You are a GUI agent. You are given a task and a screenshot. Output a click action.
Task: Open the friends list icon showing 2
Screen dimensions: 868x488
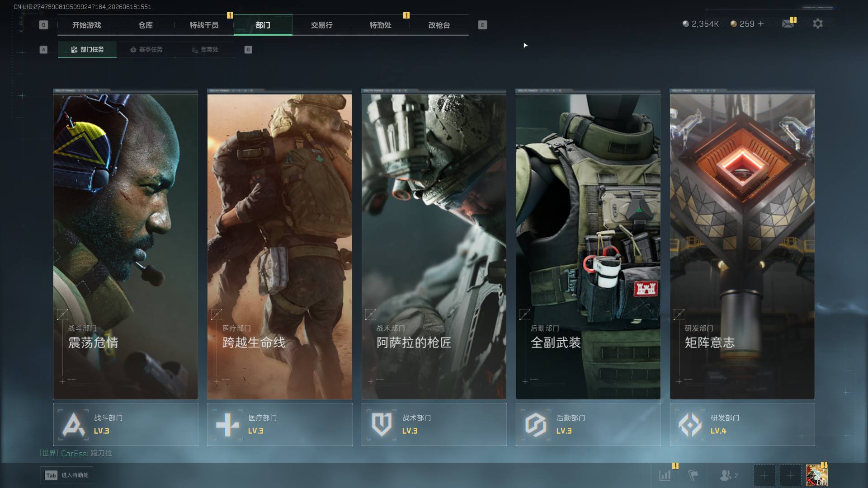click(x=729, y=475)
